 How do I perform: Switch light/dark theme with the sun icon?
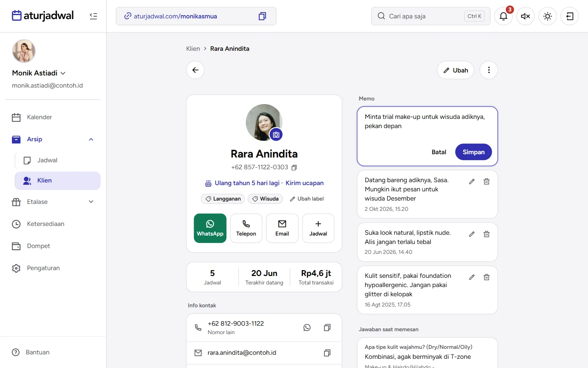pos(548,16)
